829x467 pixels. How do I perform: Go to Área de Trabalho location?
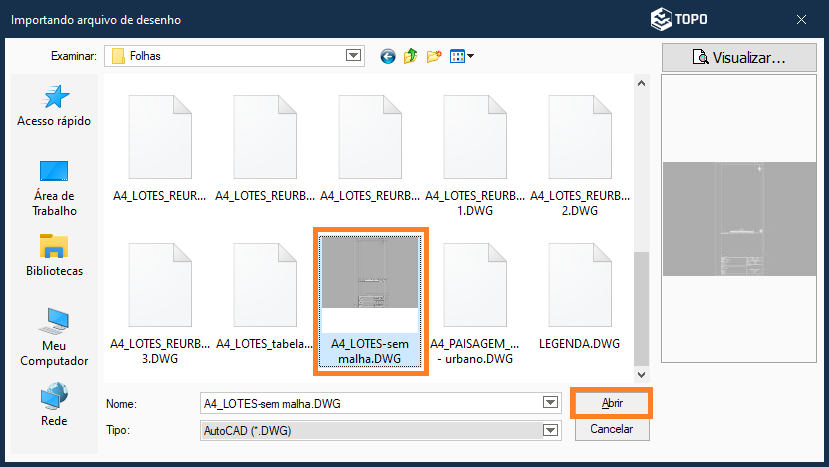54,187
